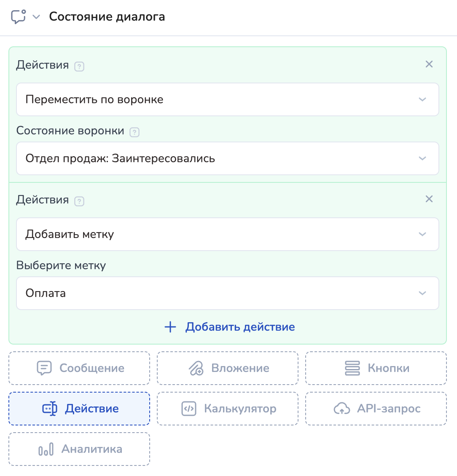The image size is (457, 476).
Task: Click help icon beside second Действия label
Action: 79,201
